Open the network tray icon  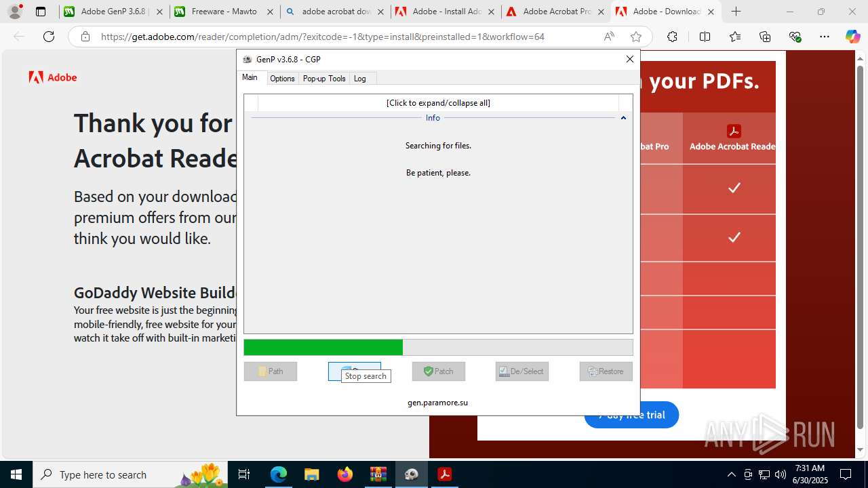(764, 474)
